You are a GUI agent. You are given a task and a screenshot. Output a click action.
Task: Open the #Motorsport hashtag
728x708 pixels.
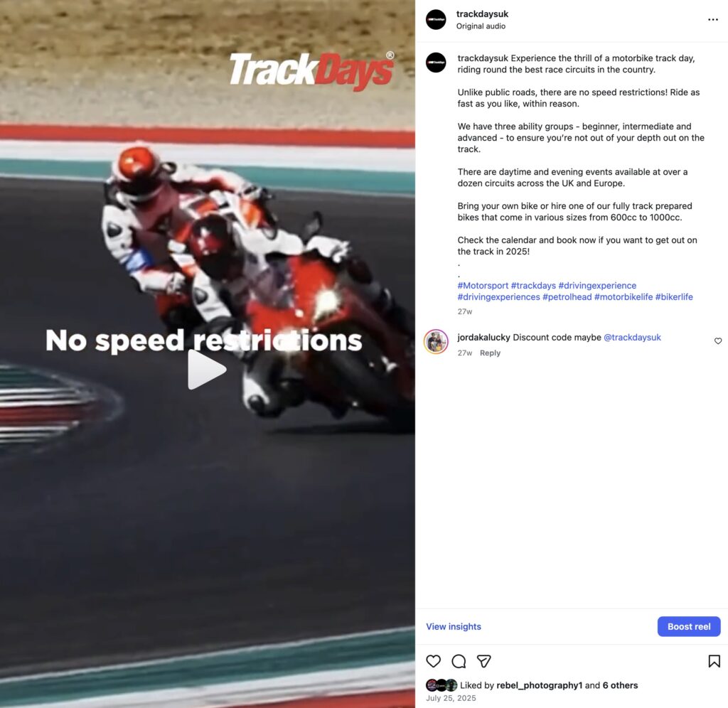483,286
